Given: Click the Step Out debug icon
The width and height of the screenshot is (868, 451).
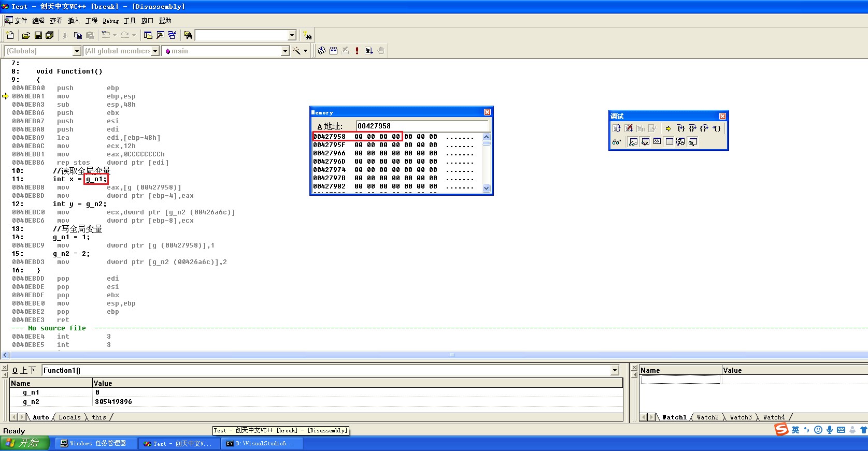Looking at the screenshot, I should (x=704, y=128).
